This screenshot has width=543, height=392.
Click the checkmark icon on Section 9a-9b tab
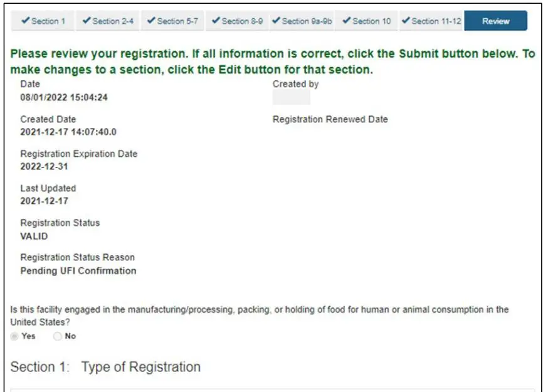(x=278, y=21)
